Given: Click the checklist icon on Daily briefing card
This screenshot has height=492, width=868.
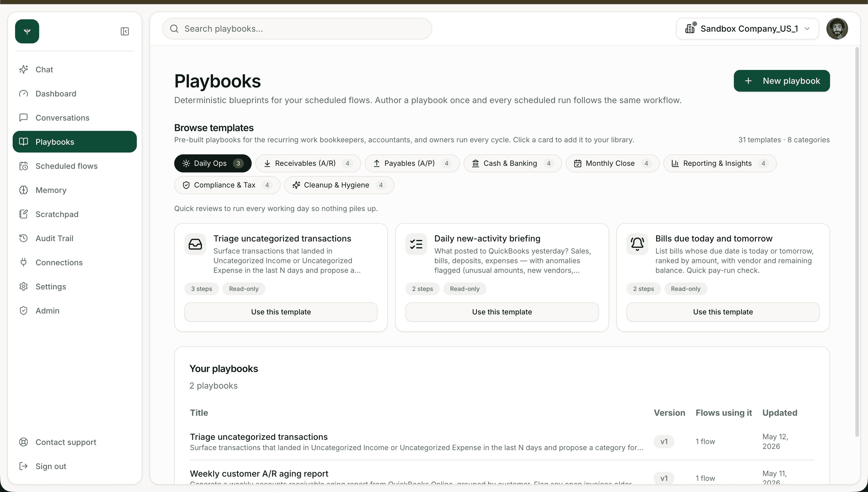Looking at the screenshot, I should [416, 244].
